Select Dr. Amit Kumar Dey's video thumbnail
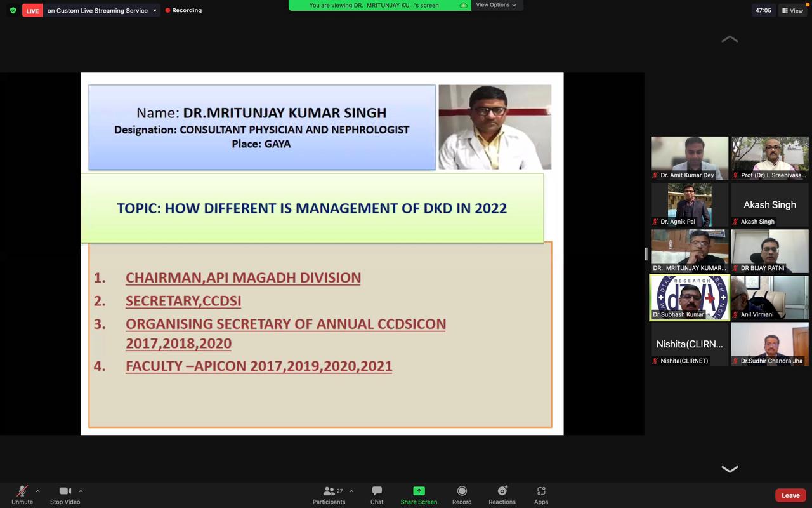The image size is (812, 508). click(689, 157)
